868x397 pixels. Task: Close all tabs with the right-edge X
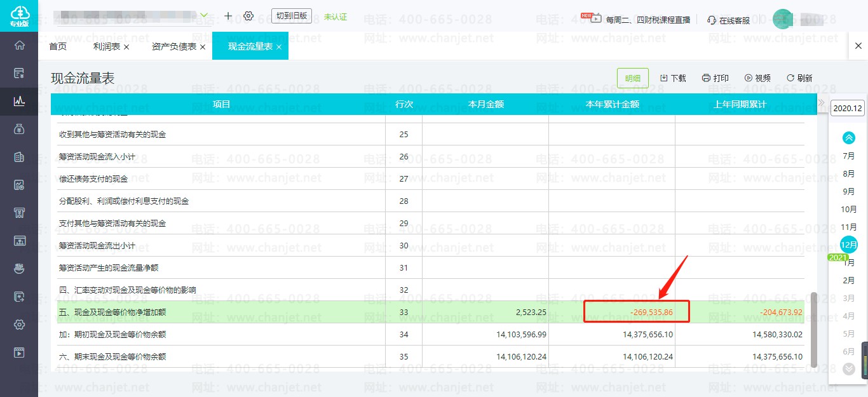(858, 46)
